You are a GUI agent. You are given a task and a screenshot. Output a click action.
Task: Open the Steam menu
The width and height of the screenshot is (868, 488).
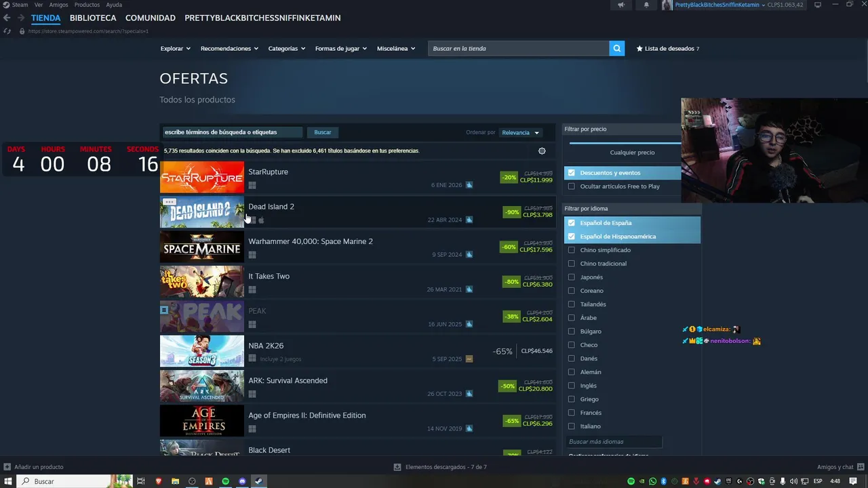tap(20, 5)
